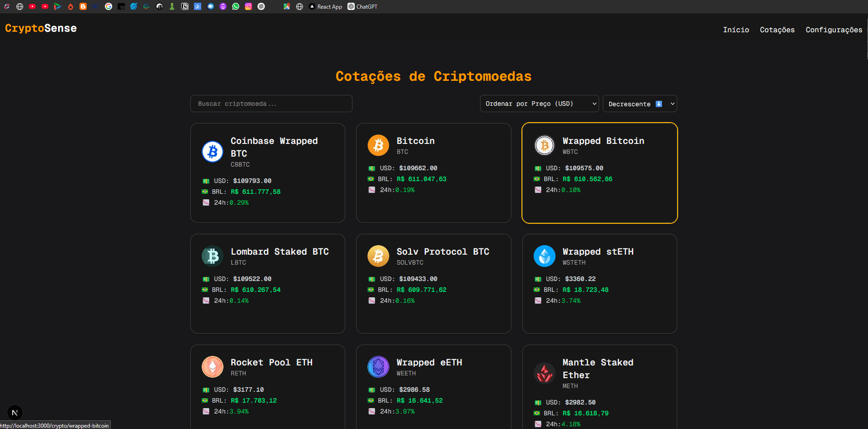The image size is (868, 429).
Task: Click the Rocket Pool ETH logo icon
Action: coord(212,367)
